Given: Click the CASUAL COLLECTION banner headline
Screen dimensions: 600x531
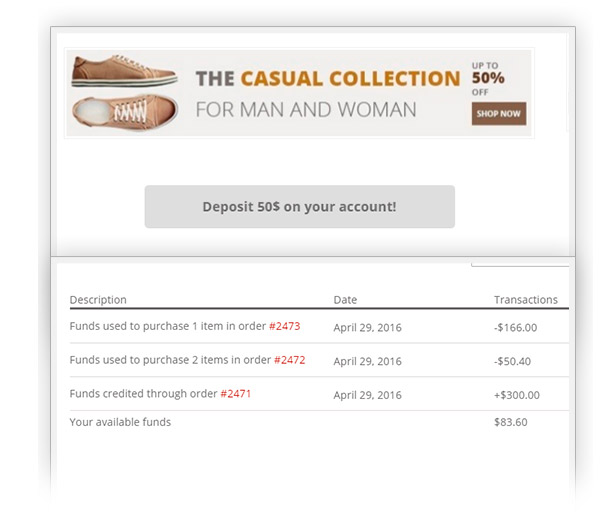Looking at the screenshot, I should tap(327, 78).
